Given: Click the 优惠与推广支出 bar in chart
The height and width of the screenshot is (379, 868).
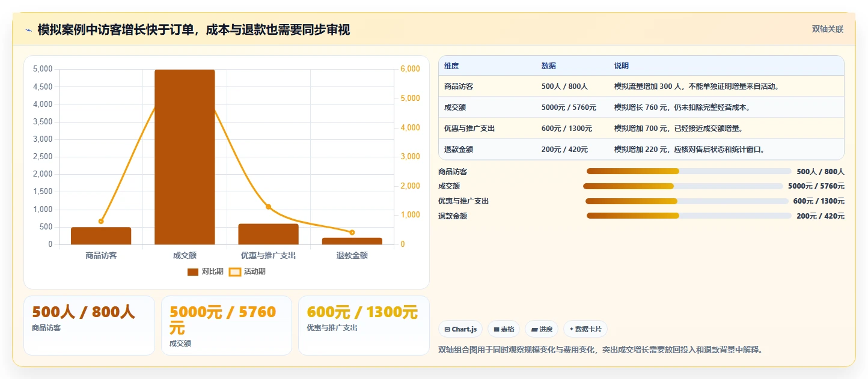Looking at the screenshot, I should [268, 234].
